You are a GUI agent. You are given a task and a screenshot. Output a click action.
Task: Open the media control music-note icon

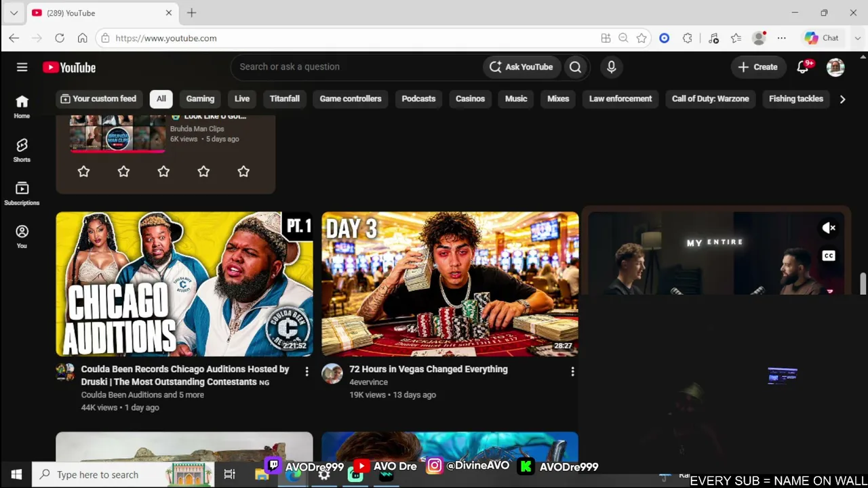[713, 38]
